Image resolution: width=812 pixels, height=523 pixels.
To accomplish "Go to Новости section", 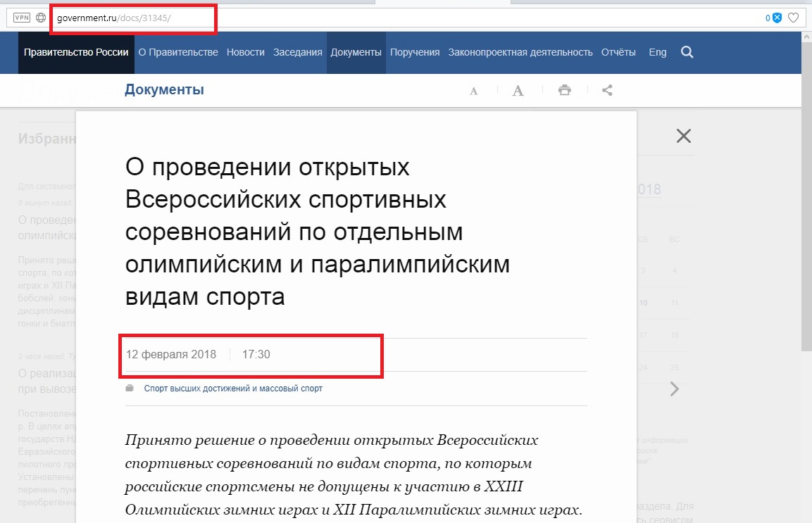I will (x=246, y=52).
